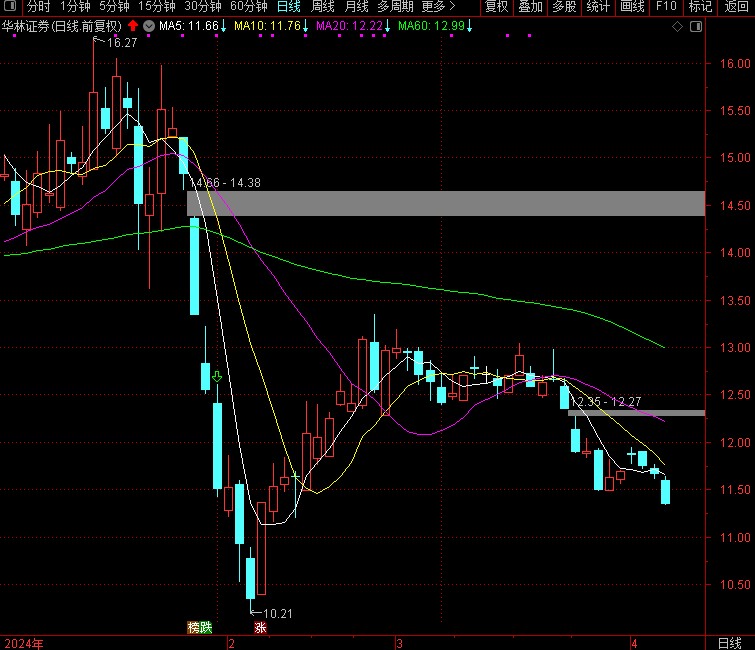Click the month 2 marker on time axis
The height and width of the screenshot is (650, 755).
pos(232,643)
